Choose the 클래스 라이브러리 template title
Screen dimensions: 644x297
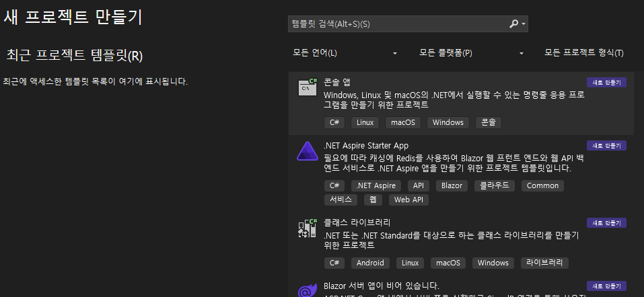(x=357, y=223)
